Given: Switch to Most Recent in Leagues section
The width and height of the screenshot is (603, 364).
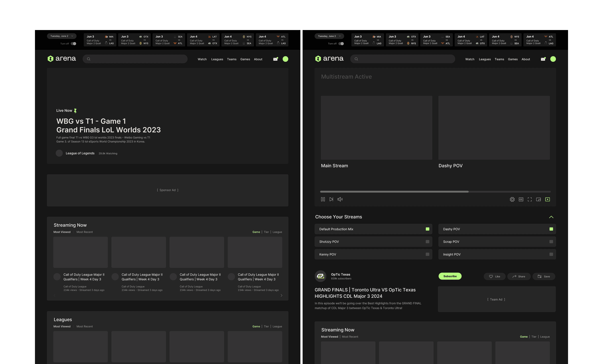Looking at the screenshot, I should coord(84,327).
